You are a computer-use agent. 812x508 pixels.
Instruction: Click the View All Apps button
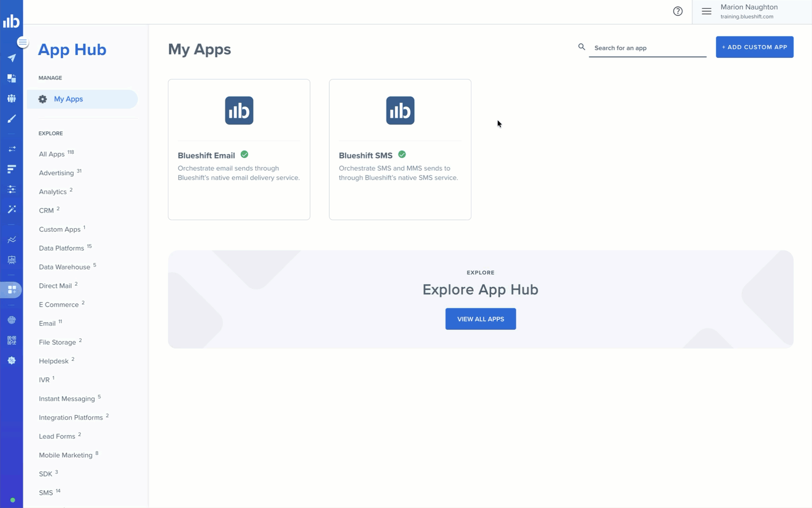point(480,319)
